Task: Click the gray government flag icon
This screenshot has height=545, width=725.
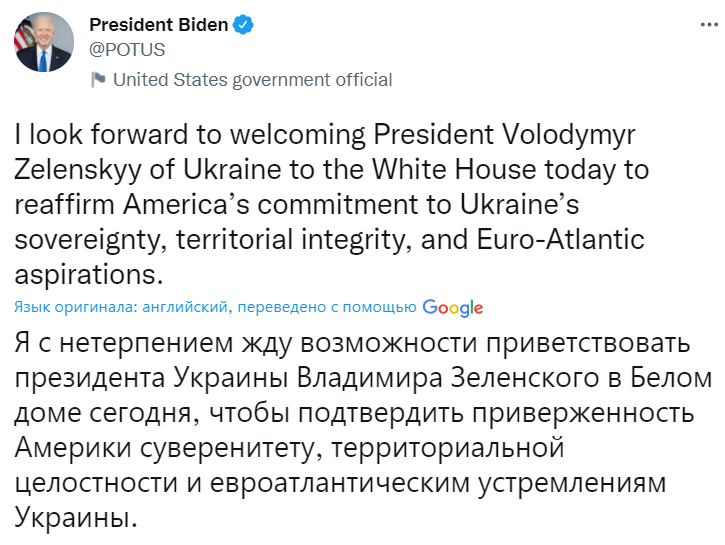Action: [x=98, y=80]
